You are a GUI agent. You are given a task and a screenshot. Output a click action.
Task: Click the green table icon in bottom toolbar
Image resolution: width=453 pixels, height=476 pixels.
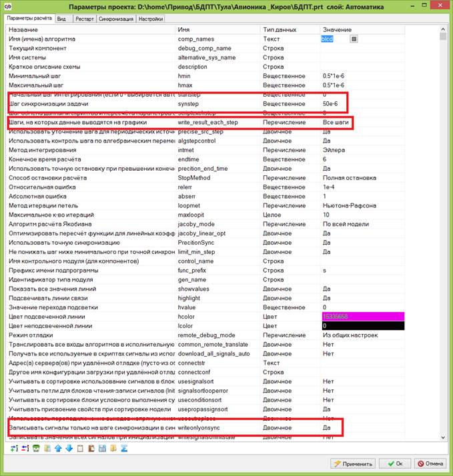(36, 449)
